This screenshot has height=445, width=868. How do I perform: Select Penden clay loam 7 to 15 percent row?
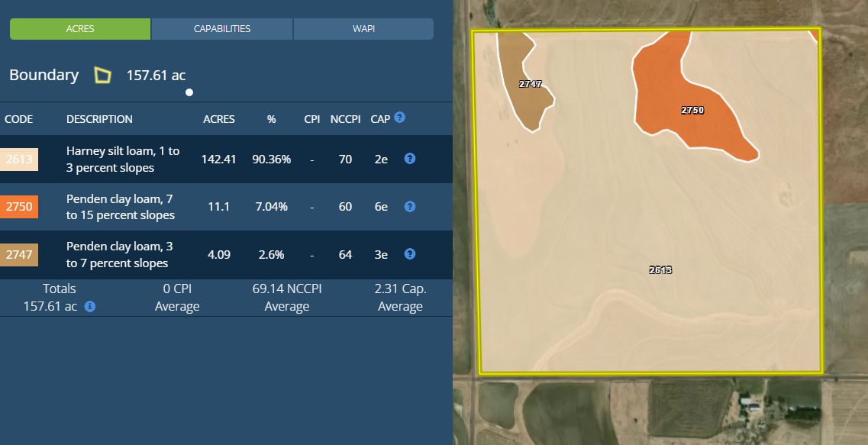(x=121, y=207)
